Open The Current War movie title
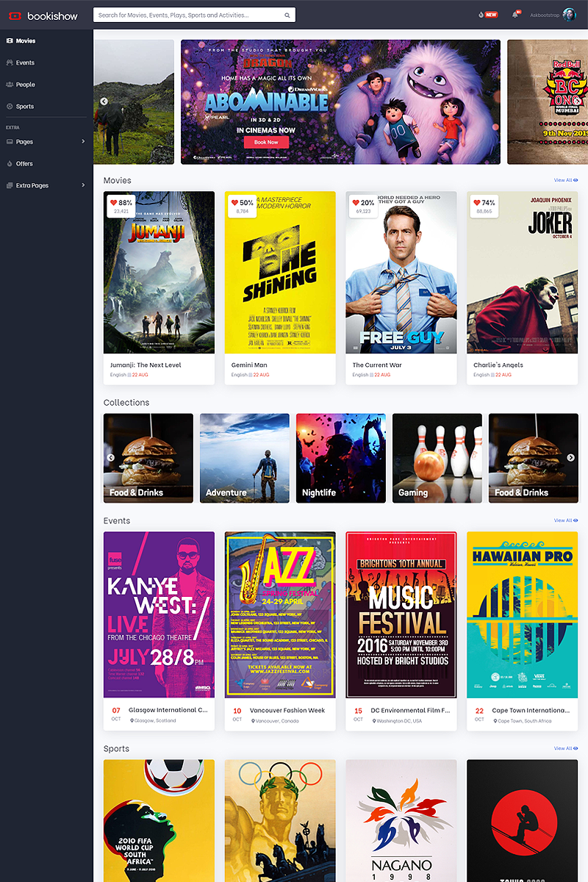588x882 pixels. pos(377,365)
